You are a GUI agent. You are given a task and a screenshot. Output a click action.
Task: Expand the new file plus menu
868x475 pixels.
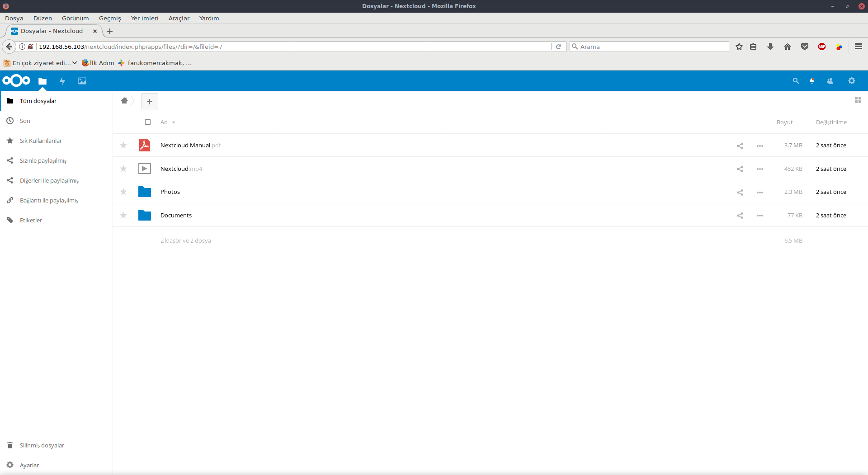coord(150,102)
